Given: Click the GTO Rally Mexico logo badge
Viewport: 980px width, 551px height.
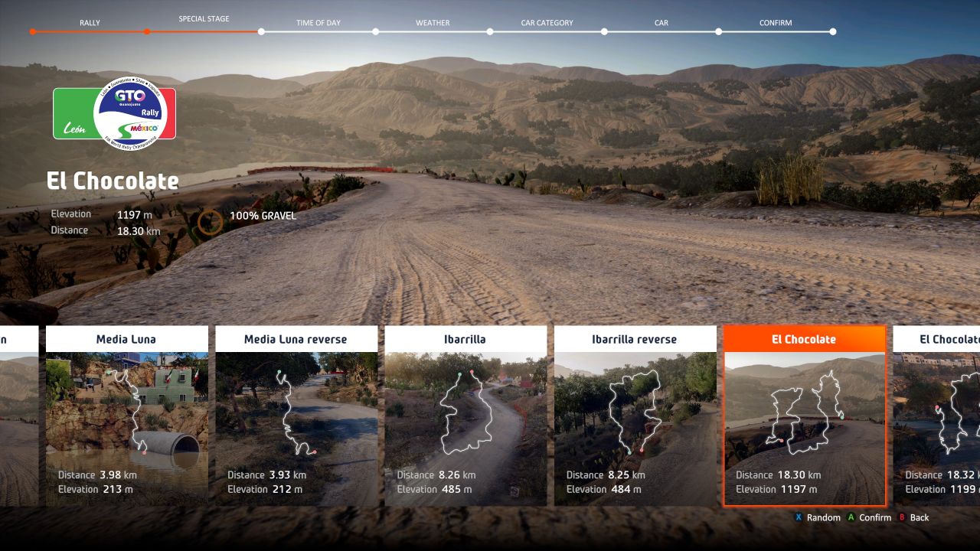Looking at the screenshot, I should click(x=115, y=113).
